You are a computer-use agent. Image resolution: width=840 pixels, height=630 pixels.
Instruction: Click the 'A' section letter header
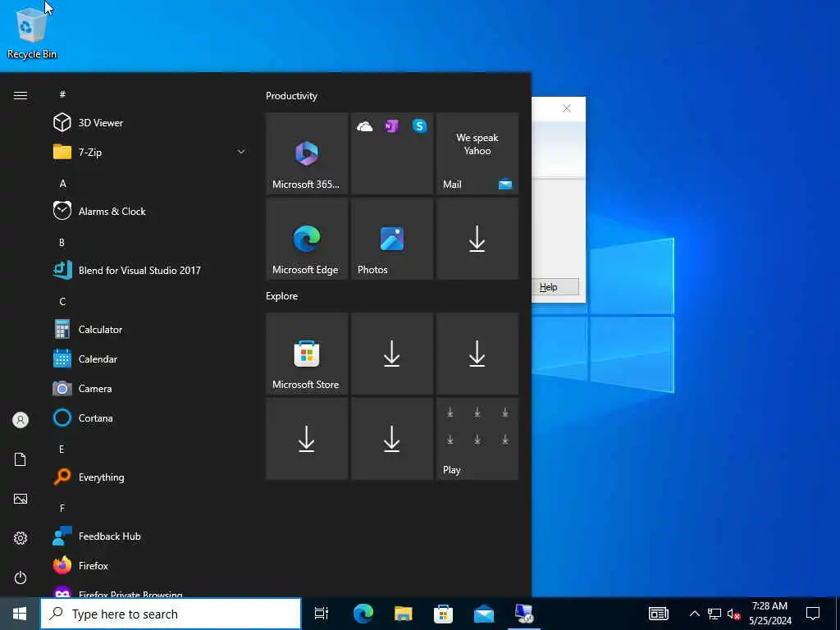coord(62,183)
